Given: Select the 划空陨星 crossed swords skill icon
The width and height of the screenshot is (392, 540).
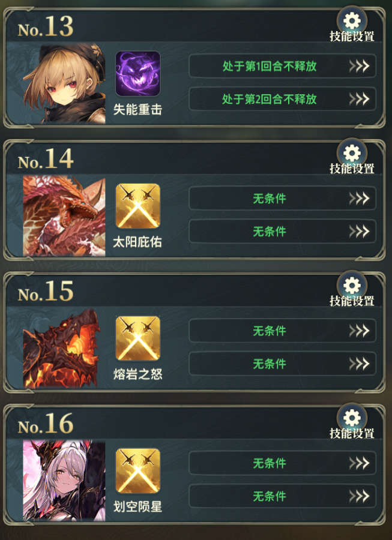Looking at the screenshot, I should point(138,470).
